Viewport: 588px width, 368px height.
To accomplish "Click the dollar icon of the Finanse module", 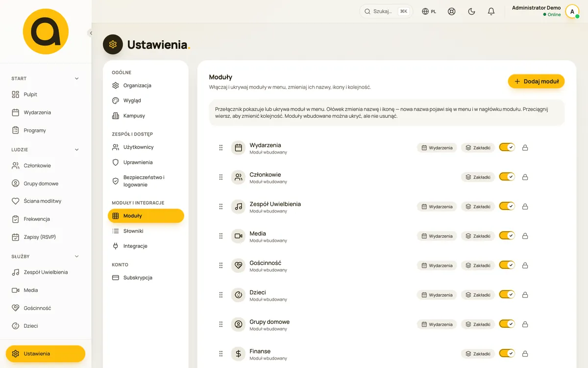I will [238, 354].
